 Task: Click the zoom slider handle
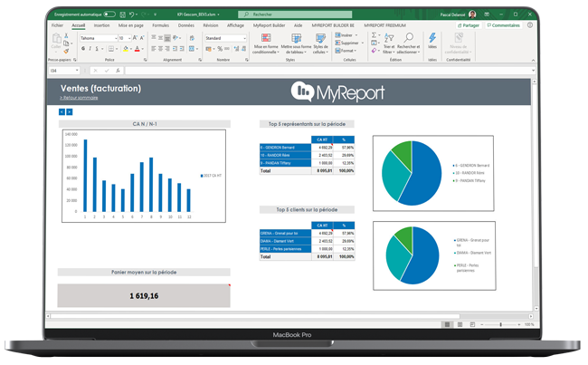tap(500, 324)
